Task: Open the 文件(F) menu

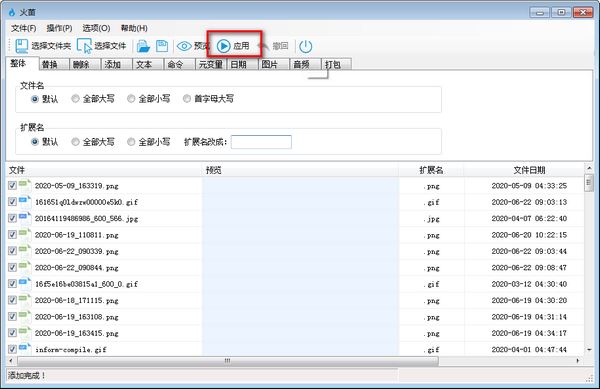Action: point(23,28)
